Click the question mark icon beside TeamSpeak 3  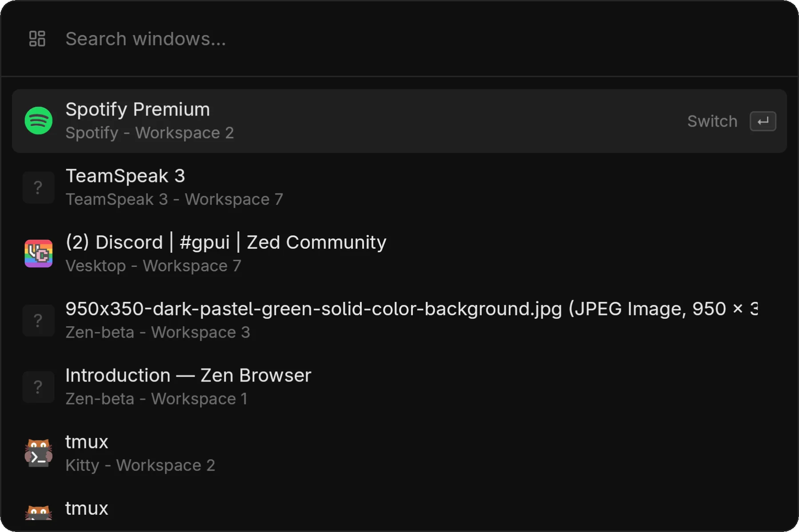point(39,187)
